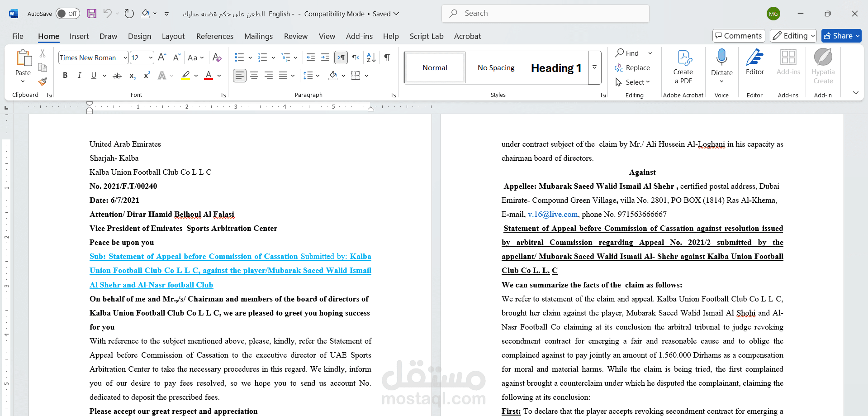Open numbering list dropdown arrow
This screenshot has height=416, width=868.
pos(273,57)
